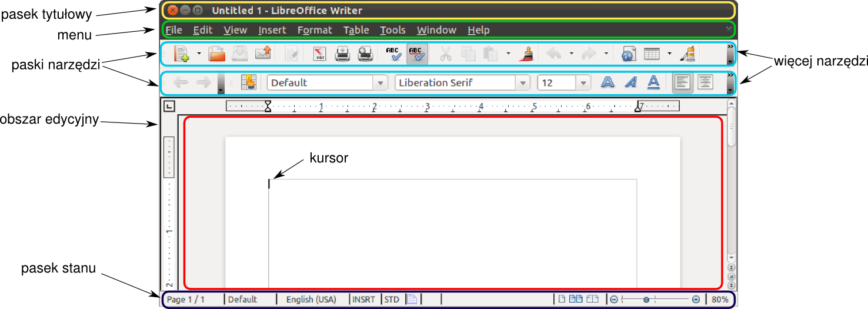
Task: Select single-page view layout icon
Action: (x=562, y=299)
